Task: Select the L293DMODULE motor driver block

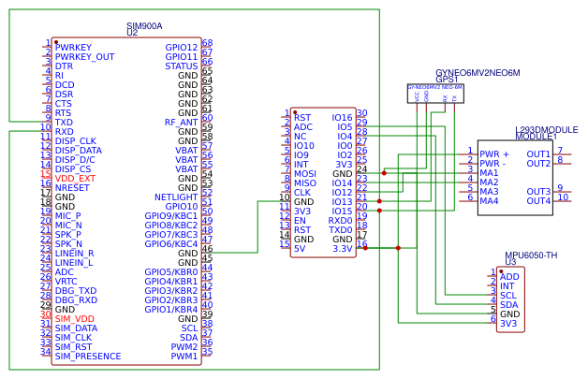Action: coord(515,178)
